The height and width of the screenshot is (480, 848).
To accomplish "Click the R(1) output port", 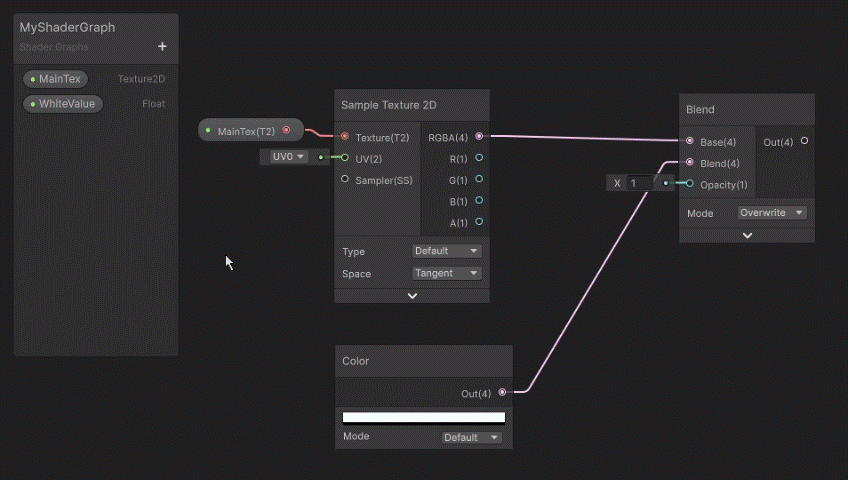I will (479, 158).
